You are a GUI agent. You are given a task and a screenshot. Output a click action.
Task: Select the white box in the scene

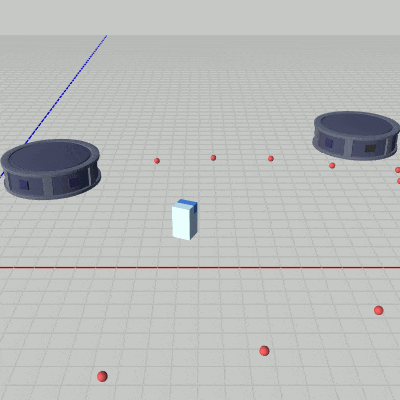(x=184, y=220)
